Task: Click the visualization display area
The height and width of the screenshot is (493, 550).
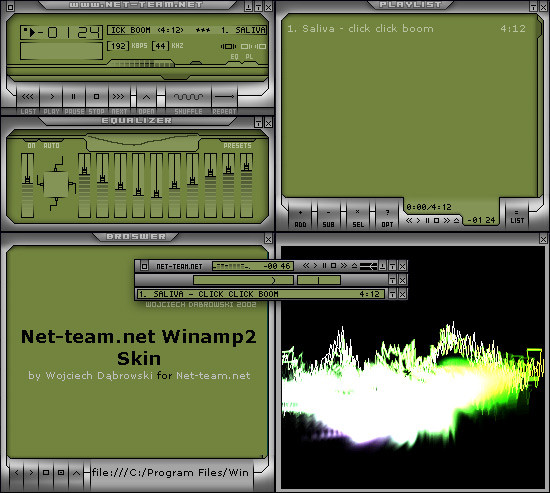Action: [x=412, y=367]
